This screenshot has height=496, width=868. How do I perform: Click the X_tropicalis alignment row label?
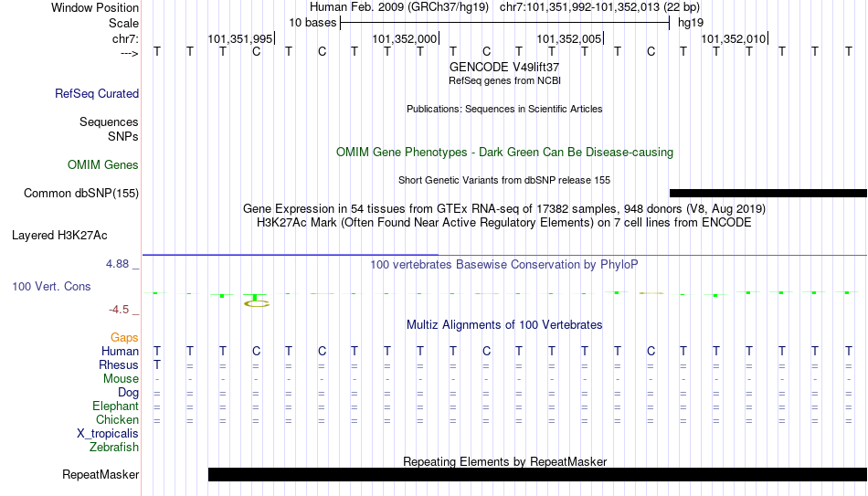(108, 434)
